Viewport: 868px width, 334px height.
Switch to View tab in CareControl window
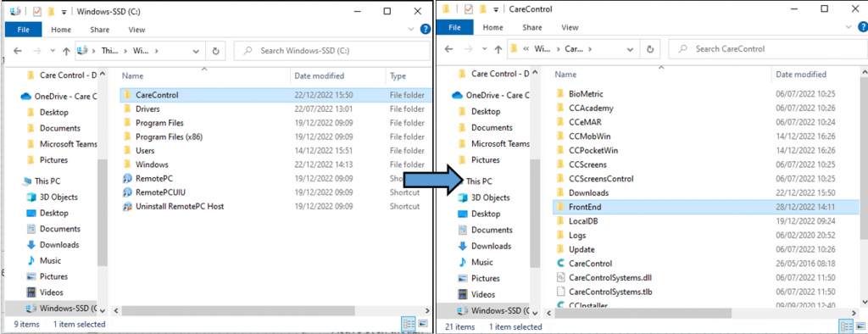click(570, 27)
